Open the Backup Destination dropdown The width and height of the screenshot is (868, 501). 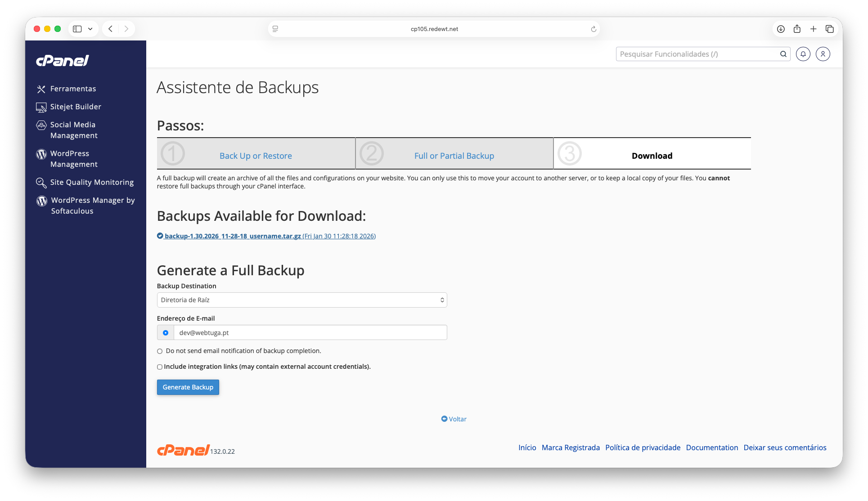pos(301,300)
